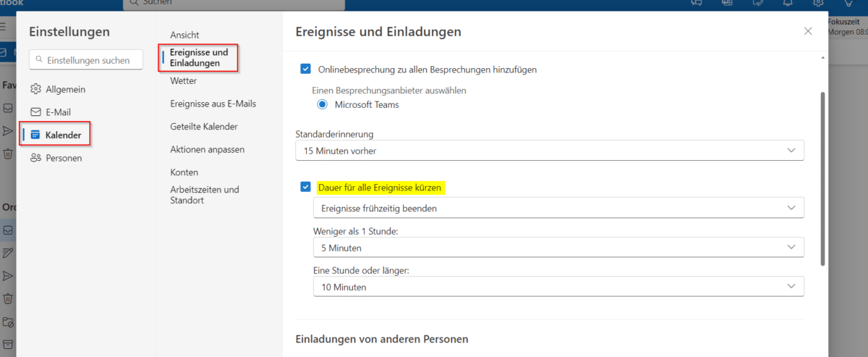Click the gear icon in top bar
This screenshot has width=868, height=357.
pos(818,3)
